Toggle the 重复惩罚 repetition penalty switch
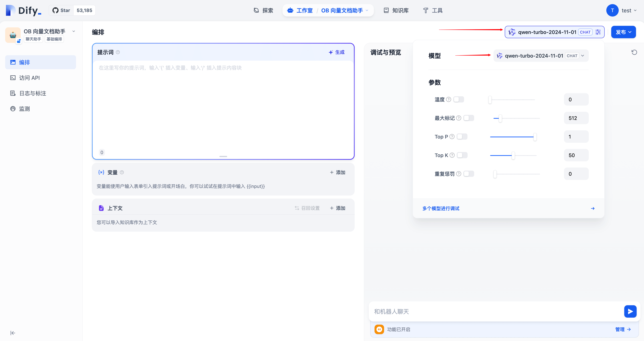 tap(468, 174)
